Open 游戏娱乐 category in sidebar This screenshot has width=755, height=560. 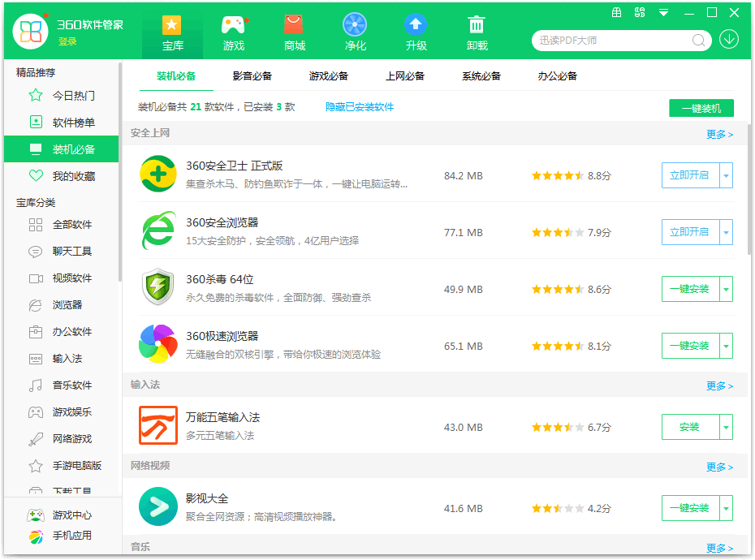coord(61,412)
